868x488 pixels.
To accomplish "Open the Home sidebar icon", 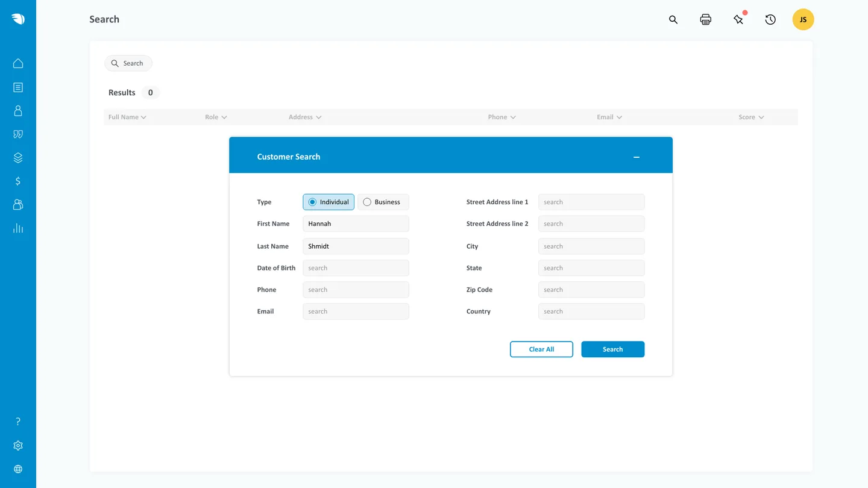I will pos(17,63).
